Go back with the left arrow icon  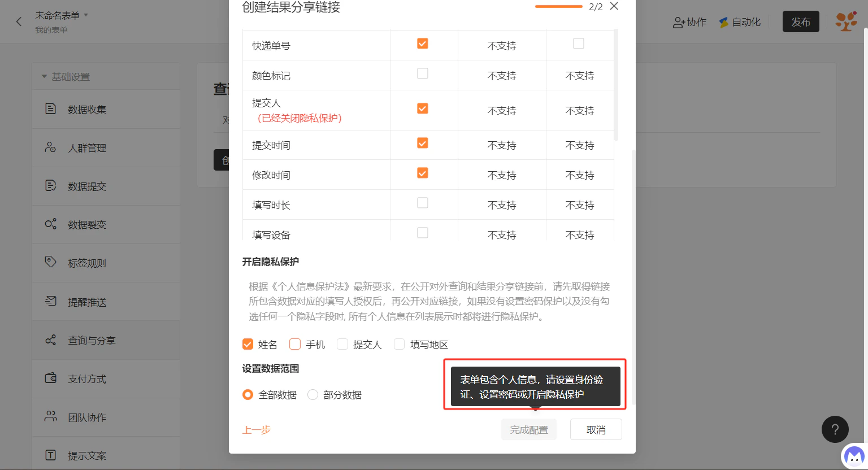click(x=19, y=21)
